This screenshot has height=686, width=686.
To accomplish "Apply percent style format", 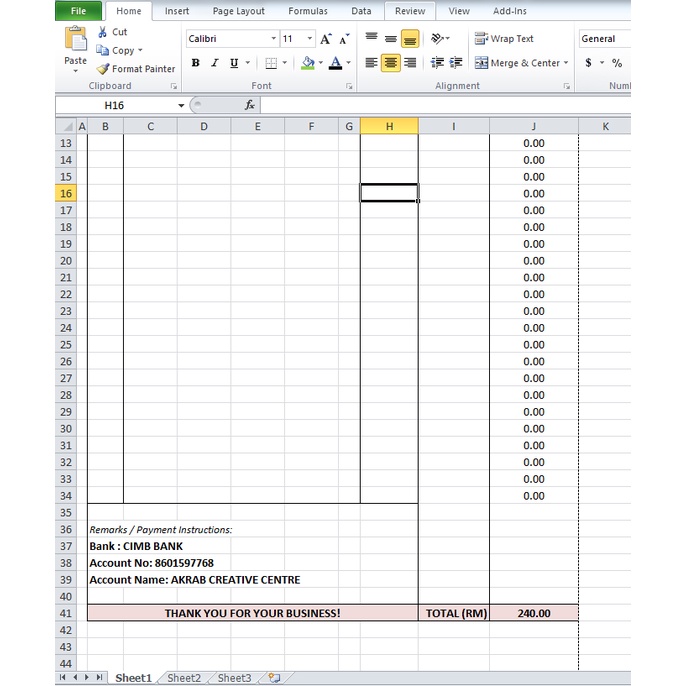I will [617, 63].
